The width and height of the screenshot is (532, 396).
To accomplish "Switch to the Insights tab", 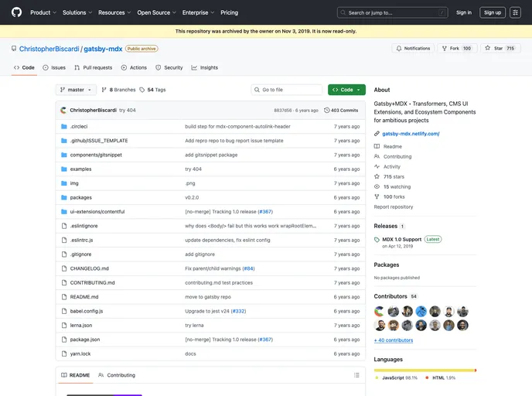I will pyautogui.click(x=205, y=67).
